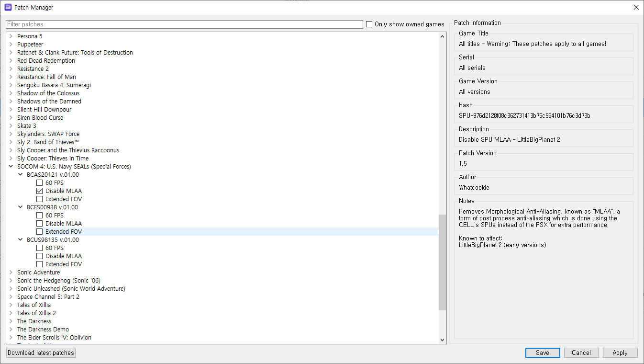Image resolution: width=644 pixels, height=364 pixels.
Task: Click the Apply button
Action: (620, 353)
